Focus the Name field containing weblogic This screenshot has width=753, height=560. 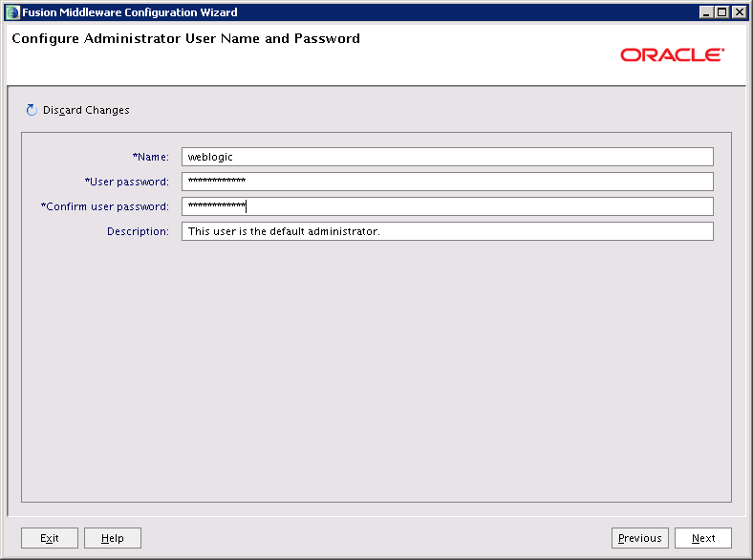(x=446, y=157)
